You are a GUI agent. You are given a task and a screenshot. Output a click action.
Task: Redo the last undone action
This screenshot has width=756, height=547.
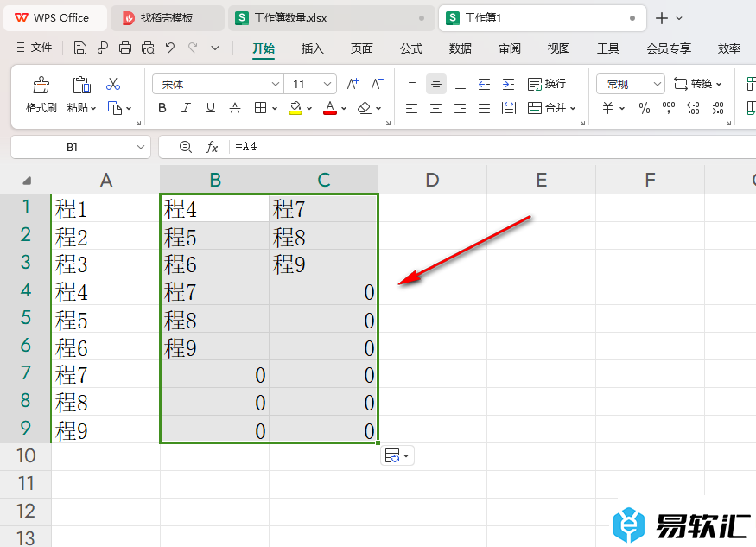coord(193,48)
